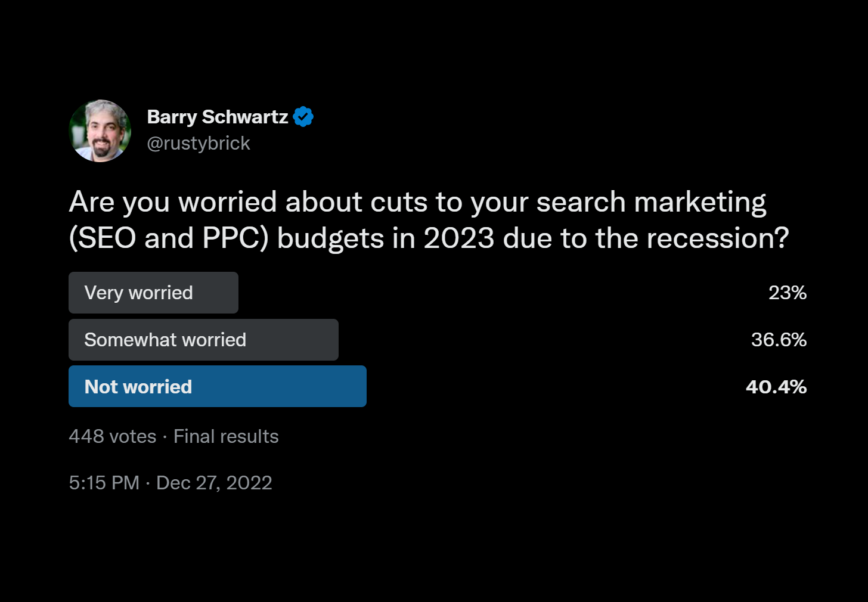Open the @rustybrick handle link
This screenshot has height=602, width=868.
click(199, 144)
